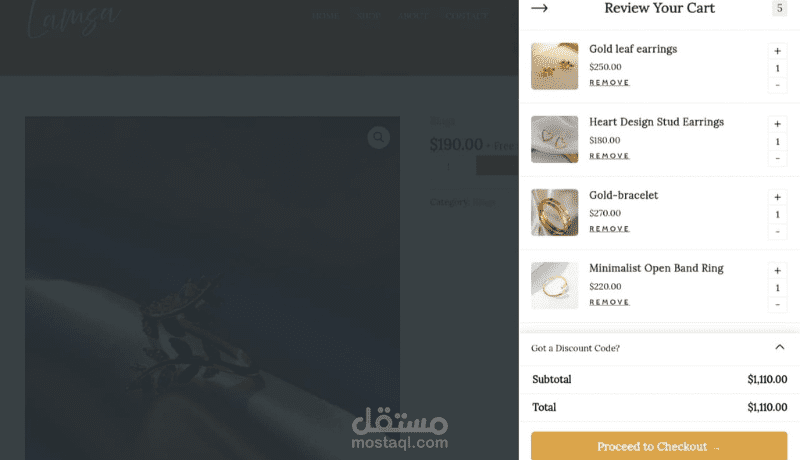This screenshot has width=800, height=460.
Task: Remove Minimalist Open Band Ring from cart
Action: point(609,302)
